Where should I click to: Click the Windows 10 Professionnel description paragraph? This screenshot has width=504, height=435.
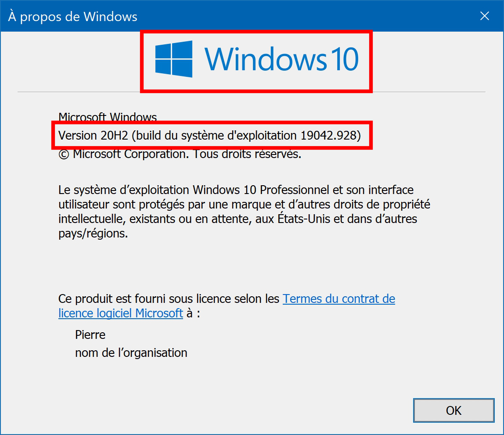pyautogui.click(x=244, y=212)
